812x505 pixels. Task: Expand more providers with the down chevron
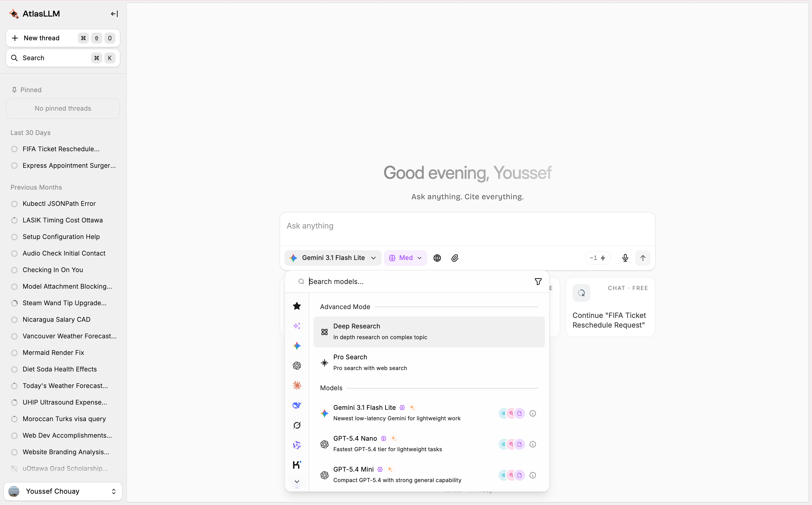click(x=297, y=481)
